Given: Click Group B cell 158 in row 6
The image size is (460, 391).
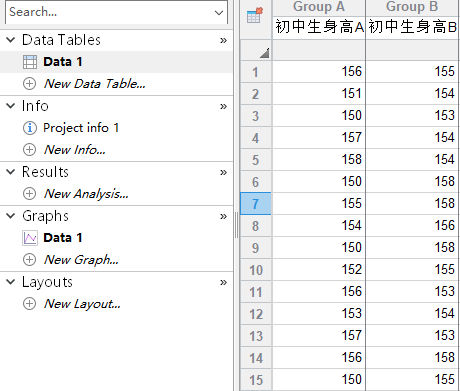Looking at the screenshot, I should (412, 182).
